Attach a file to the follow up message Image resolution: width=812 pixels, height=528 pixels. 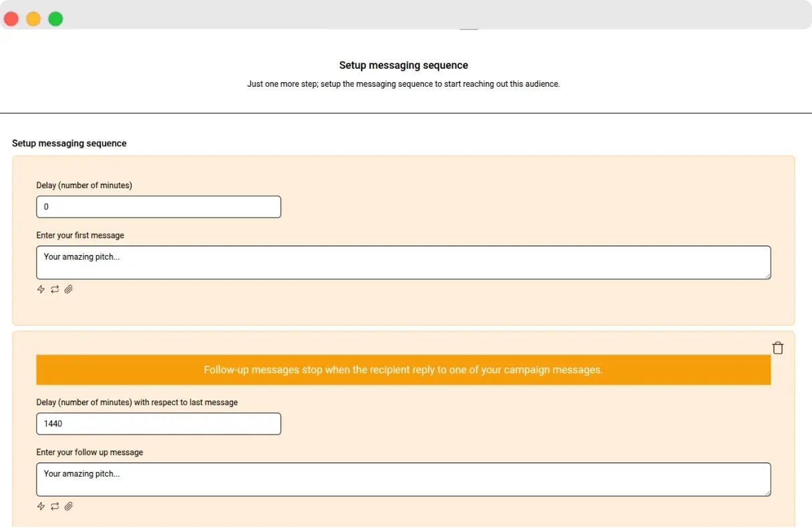point(69,506)
